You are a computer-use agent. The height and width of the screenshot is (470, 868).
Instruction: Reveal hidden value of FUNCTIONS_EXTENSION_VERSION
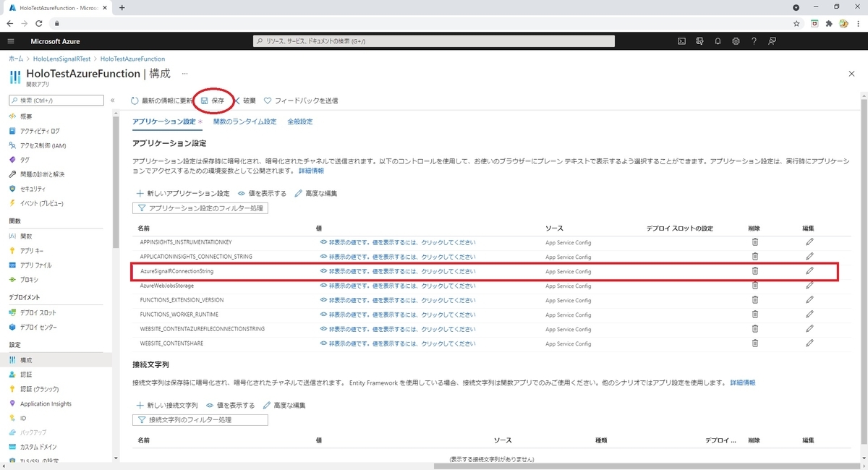click(x=398, y=300)
